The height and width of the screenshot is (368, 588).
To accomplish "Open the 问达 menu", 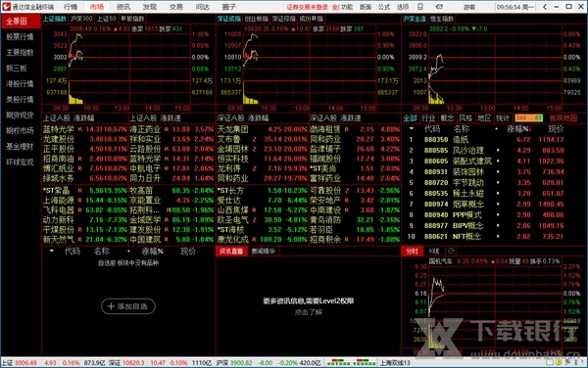I will click(203, 7).
